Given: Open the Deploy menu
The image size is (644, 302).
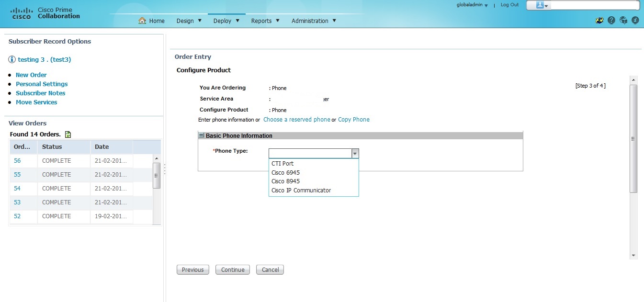Looking at the screenshot, I should 226,21.
